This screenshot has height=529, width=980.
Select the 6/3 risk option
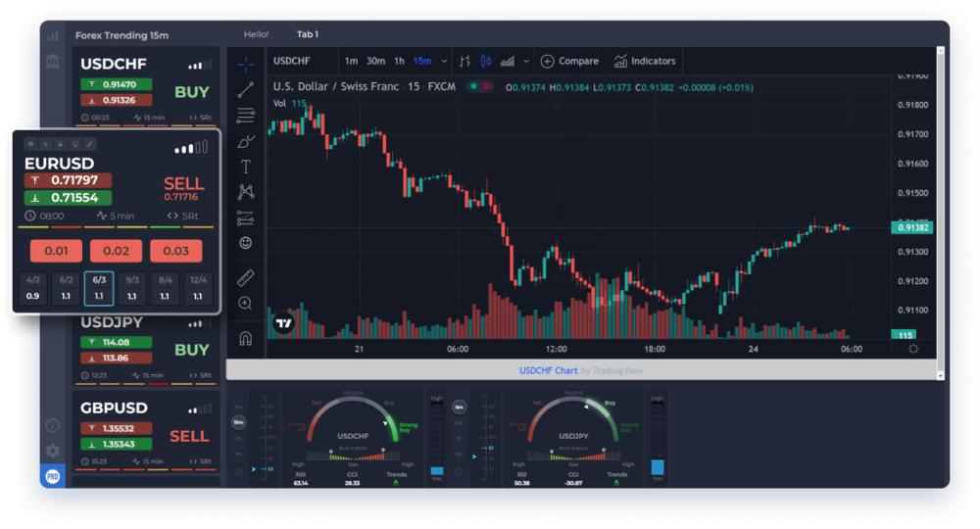(99, 288)
